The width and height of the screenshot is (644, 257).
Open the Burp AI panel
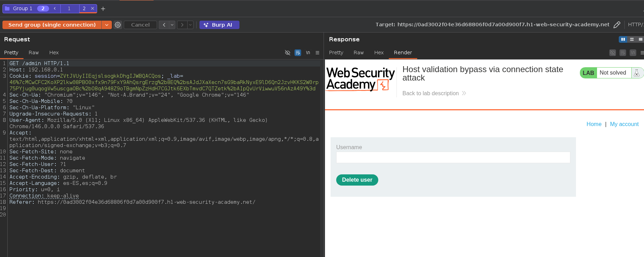point(219,25)
